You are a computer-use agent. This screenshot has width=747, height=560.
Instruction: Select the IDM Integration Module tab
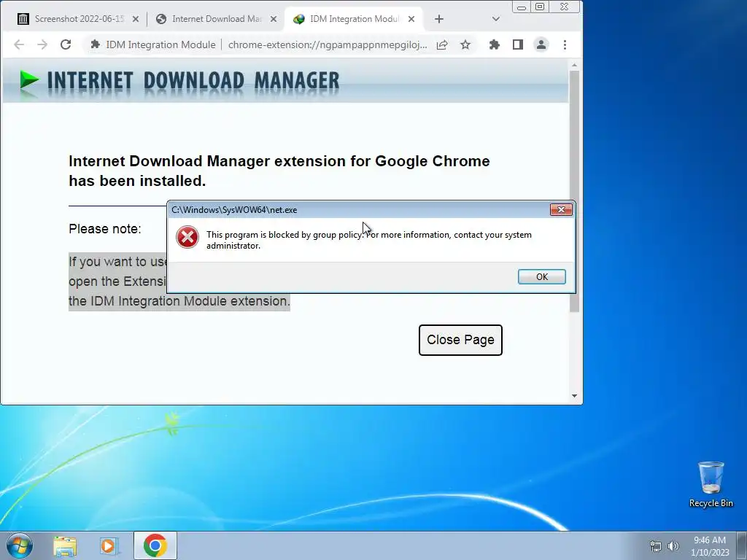click(355, 19)
